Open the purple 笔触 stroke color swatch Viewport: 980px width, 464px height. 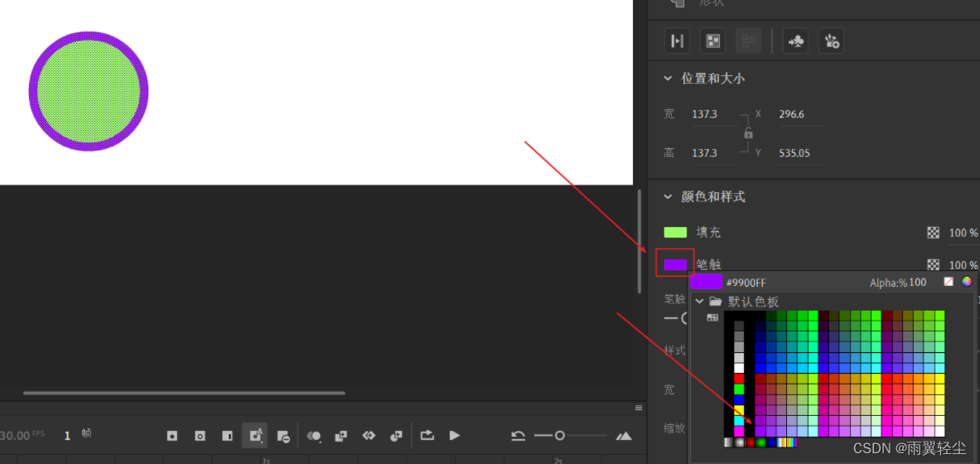pyautogui.click(x=675, y=264)
